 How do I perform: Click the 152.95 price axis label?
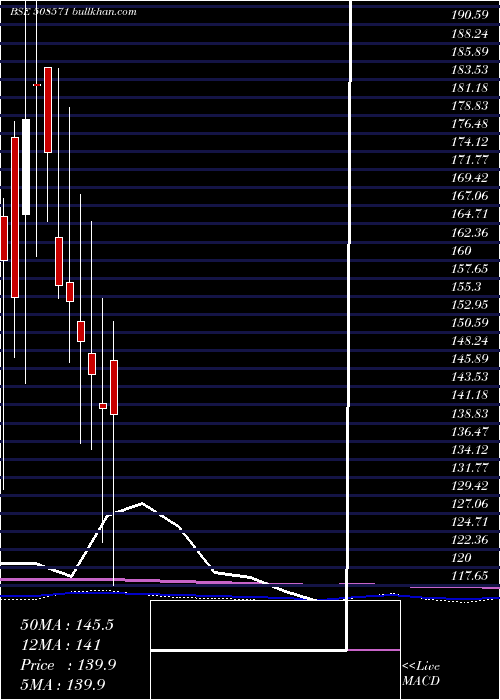click(x=469, y=304)
